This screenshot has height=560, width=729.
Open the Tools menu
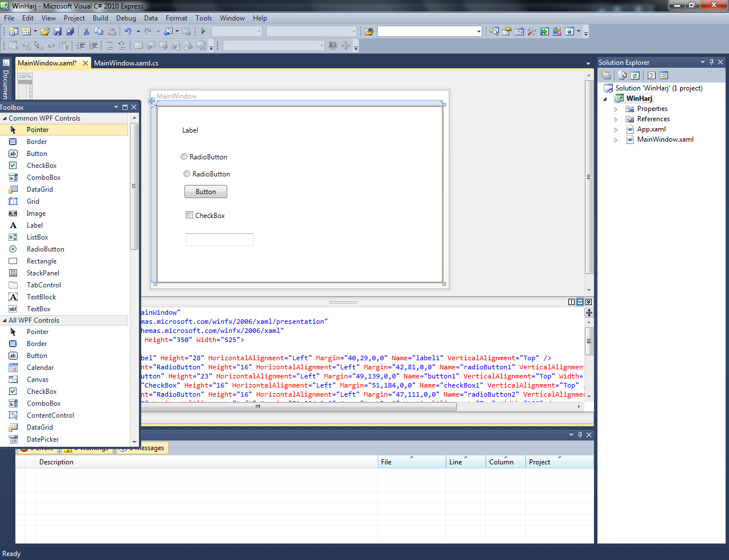click(203, 18)
